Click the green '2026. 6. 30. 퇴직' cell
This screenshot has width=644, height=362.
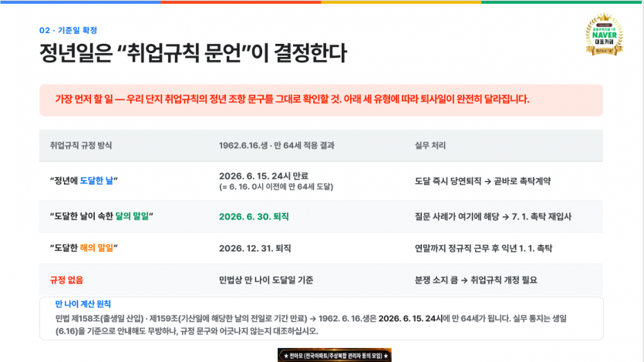(x=254, y=216)
